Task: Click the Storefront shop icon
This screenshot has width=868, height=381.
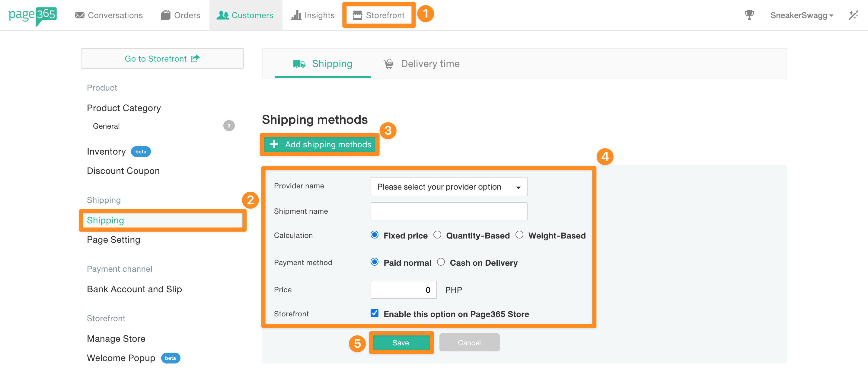Action: click(357, 15)
